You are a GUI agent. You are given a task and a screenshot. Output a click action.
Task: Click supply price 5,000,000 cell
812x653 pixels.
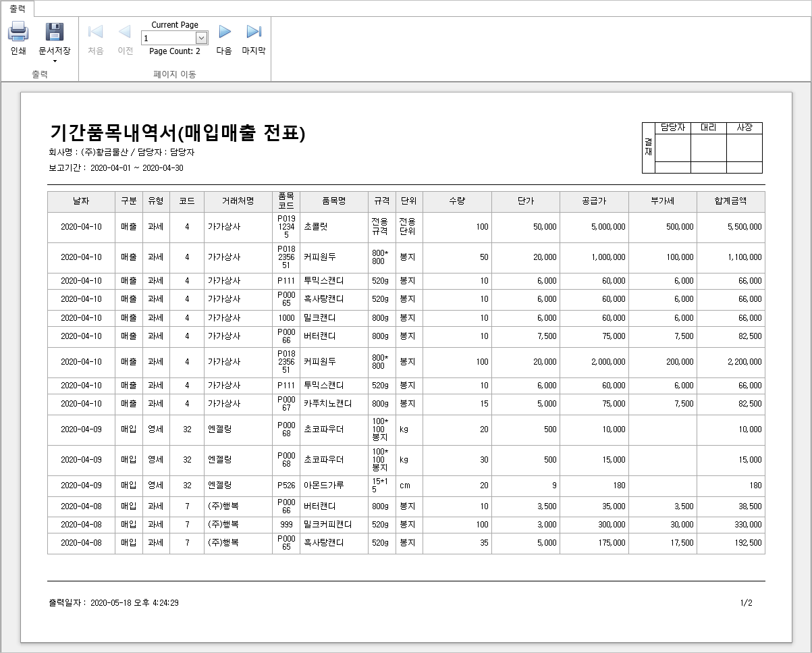point(594,227)
